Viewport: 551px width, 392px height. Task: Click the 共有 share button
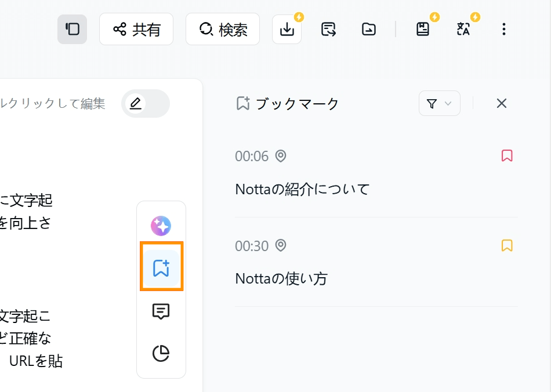(x=136, y=29)
